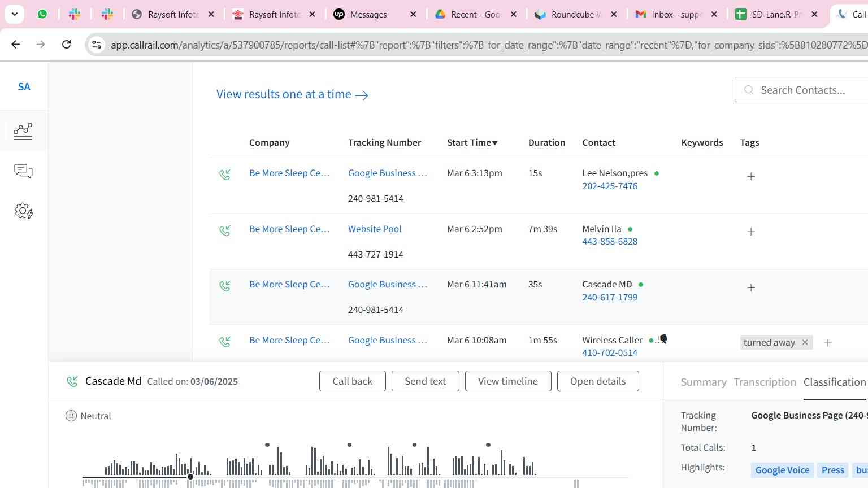Open browser tab search dropdown

(15, 14)
